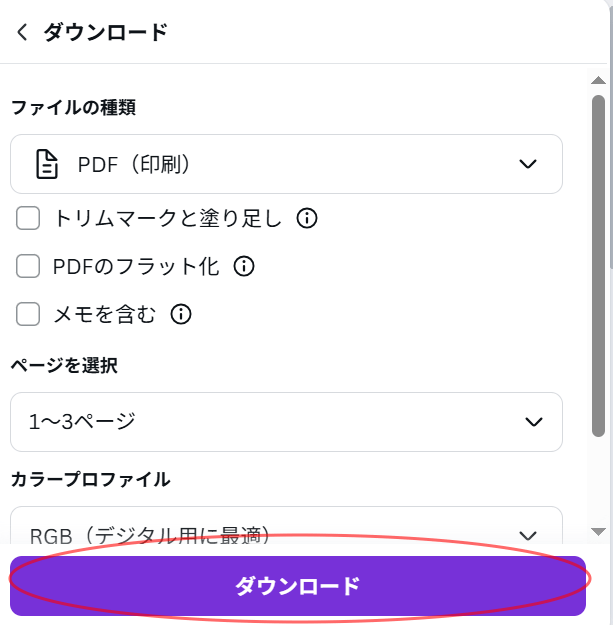The image size is (613, 625).
Task: Click the scrollbar down arrow
Action: click(x=599, y=531)
